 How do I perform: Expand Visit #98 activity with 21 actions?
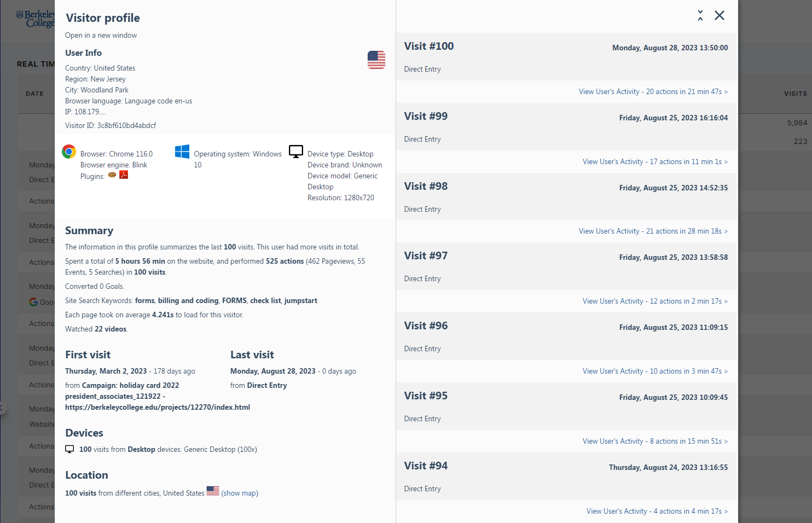[653, 231]
